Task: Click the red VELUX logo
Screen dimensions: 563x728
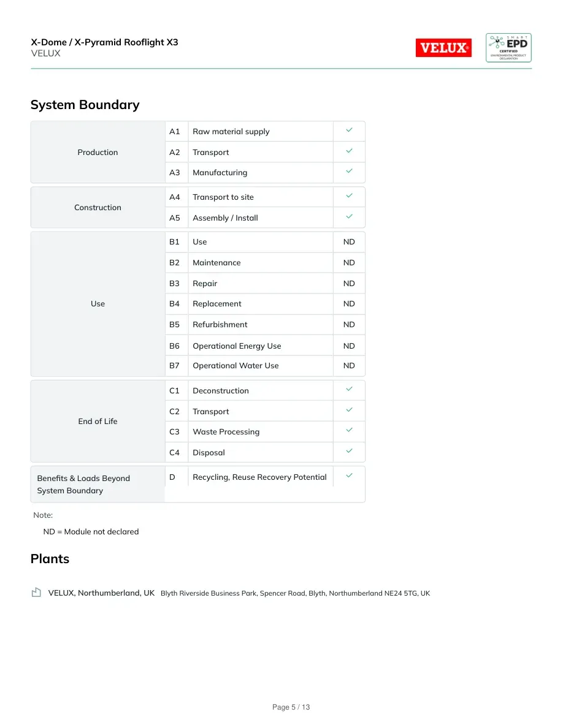Action: 443,48
